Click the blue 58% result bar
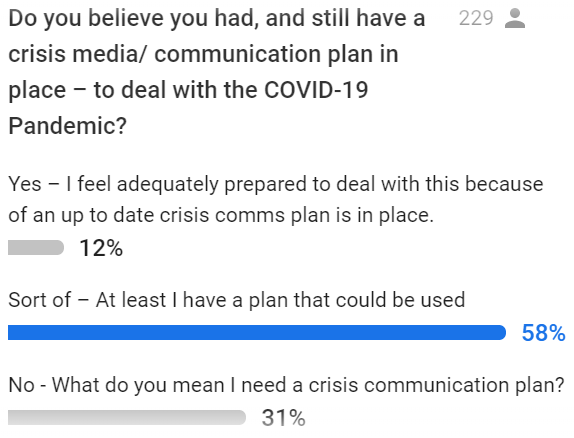Screen dimensions: 574x438 [257, 333]
